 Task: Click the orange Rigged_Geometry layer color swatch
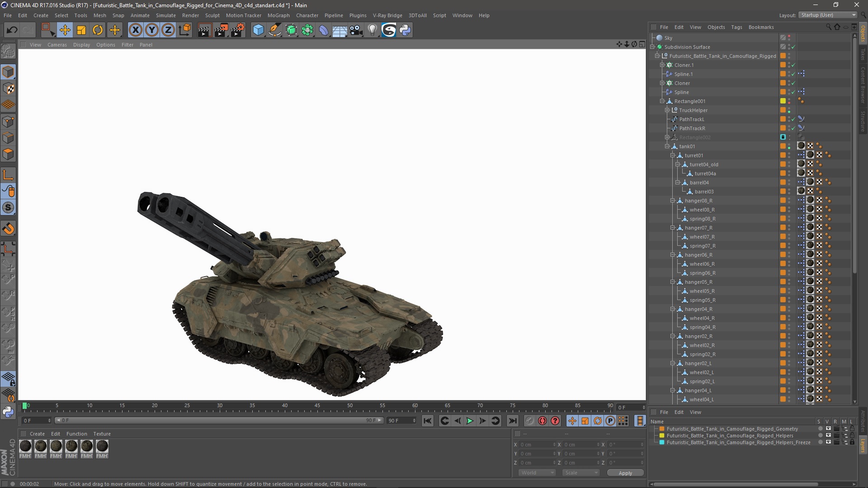pyautogui.click(x=662, y=429)
